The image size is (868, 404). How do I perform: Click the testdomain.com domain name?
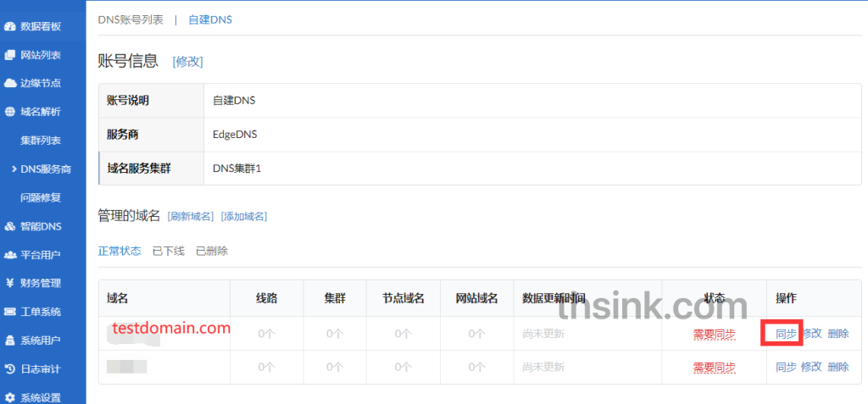[171, 328]
